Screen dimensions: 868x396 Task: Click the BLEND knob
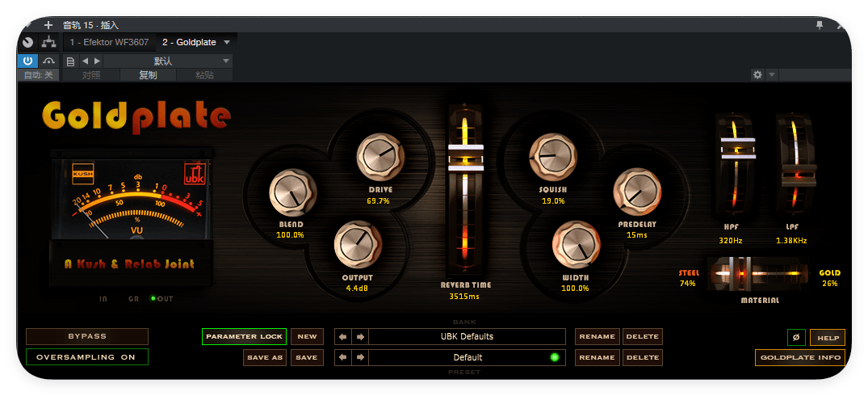(292, 192)
